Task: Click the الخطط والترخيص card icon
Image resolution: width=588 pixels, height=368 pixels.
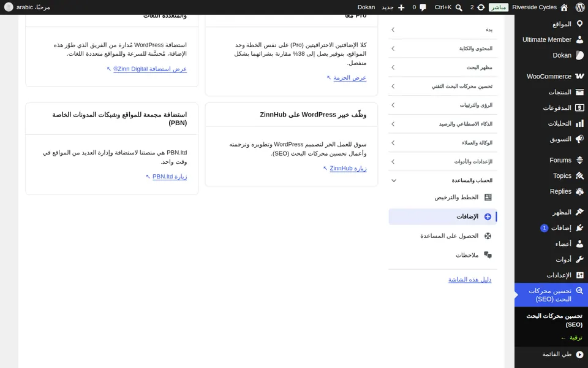Action: [488, 197]
